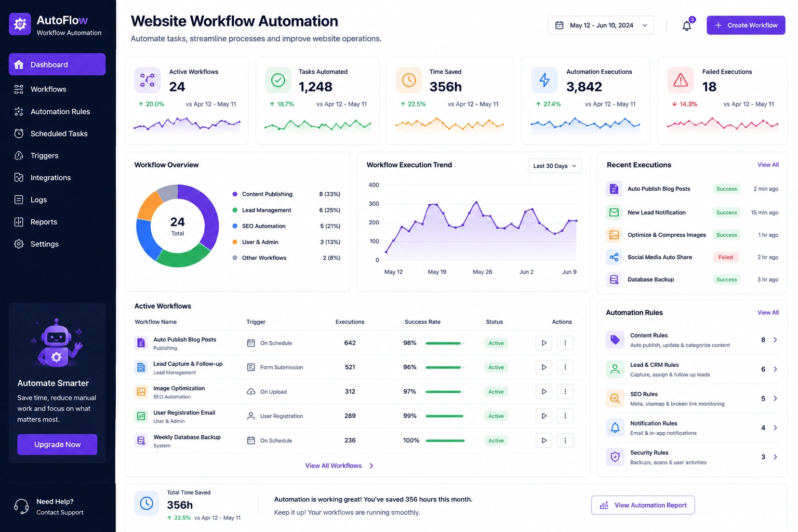Click the Social Media Auto Share icon

[614, 257]
